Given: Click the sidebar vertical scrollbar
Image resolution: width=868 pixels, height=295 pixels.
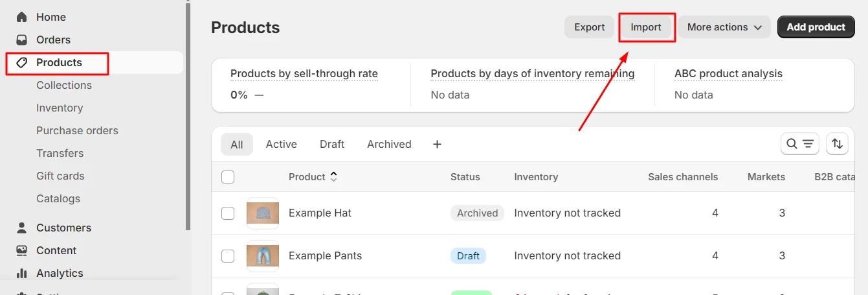Looking at the screenshot, I should (x=188, y=117).
